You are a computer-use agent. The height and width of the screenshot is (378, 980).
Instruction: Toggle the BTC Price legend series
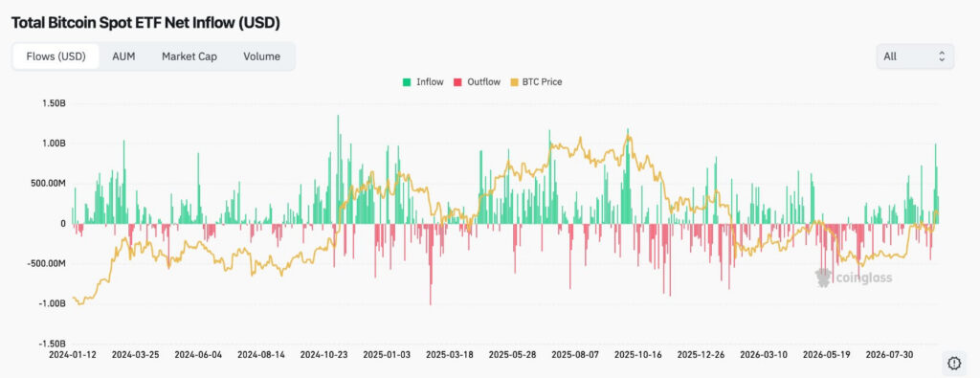point(536,82)
